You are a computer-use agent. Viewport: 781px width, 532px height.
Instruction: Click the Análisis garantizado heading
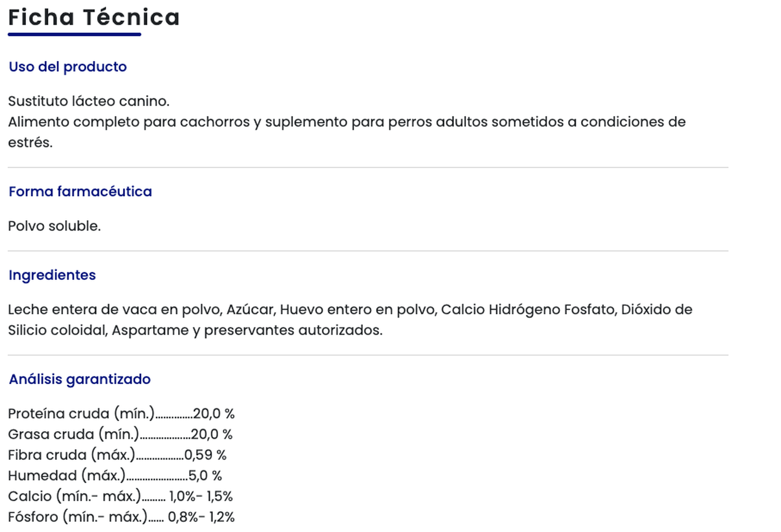click(80, 379)
